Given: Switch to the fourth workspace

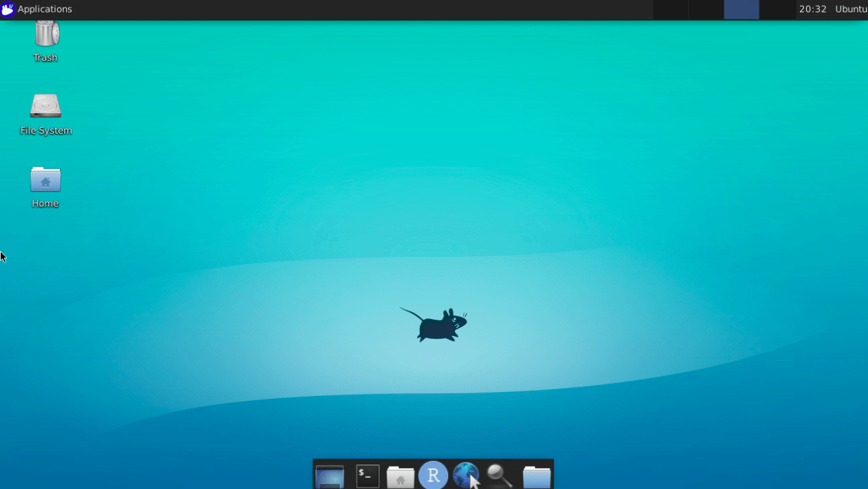Looking at the screenshot, I should click(x=776, y=10).
